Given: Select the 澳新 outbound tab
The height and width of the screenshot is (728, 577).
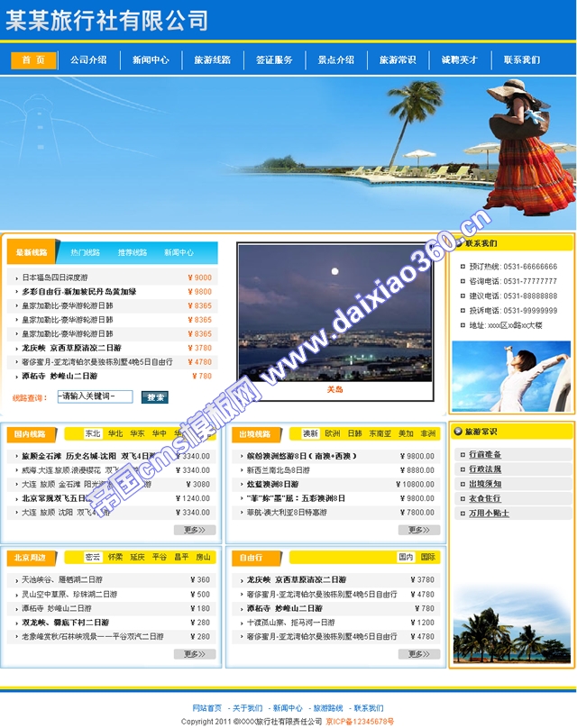Looking at the screenshot, I should tap(310, 433).
